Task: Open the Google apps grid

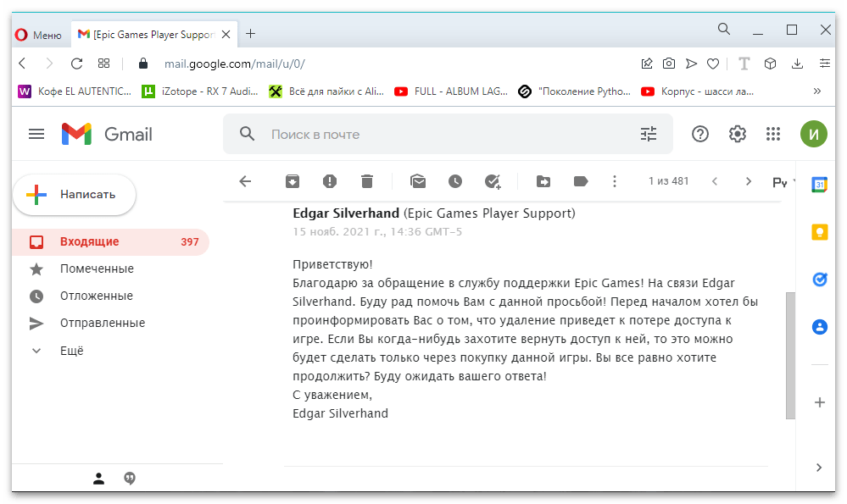Action: coord(773,134)
